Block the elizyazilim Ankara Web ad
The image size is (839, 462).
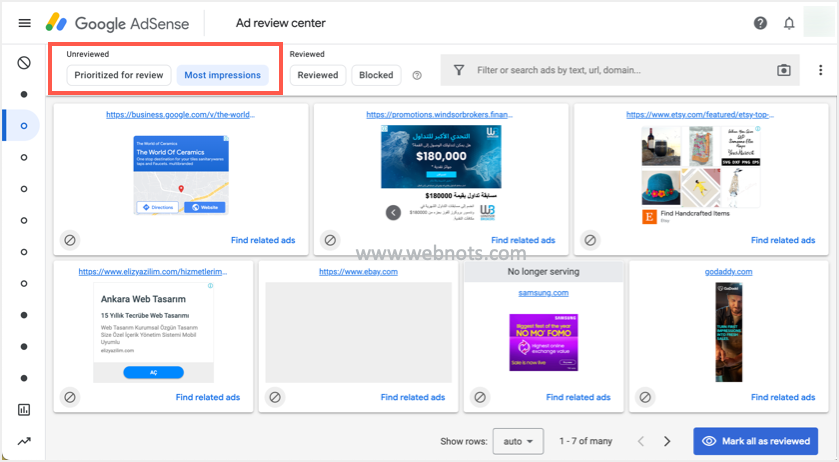(x=70, y=397)
